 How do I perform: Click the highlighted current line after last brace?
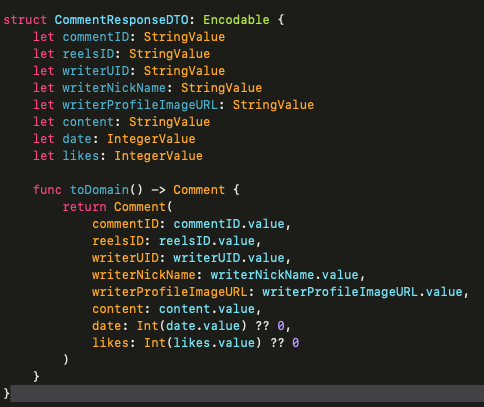pos(247,394)
